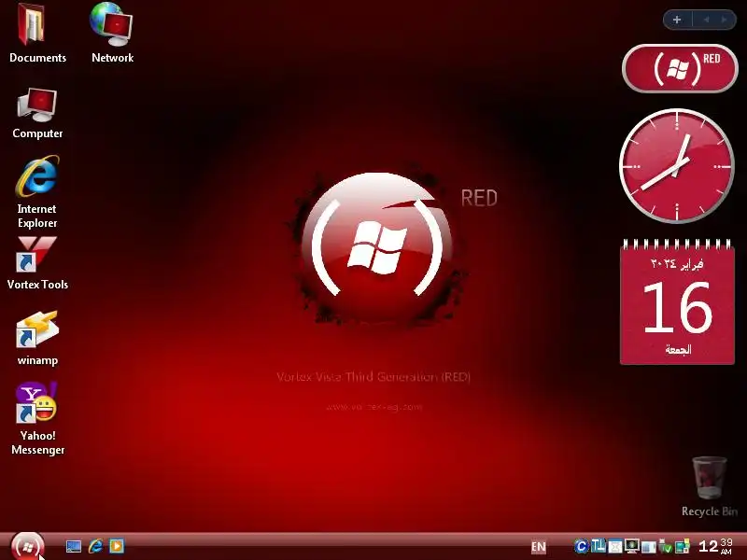Click the analog clock sidebar gadget
This screenshot has width=747, height=560.
pyautogui.click(x=676, y=166)
